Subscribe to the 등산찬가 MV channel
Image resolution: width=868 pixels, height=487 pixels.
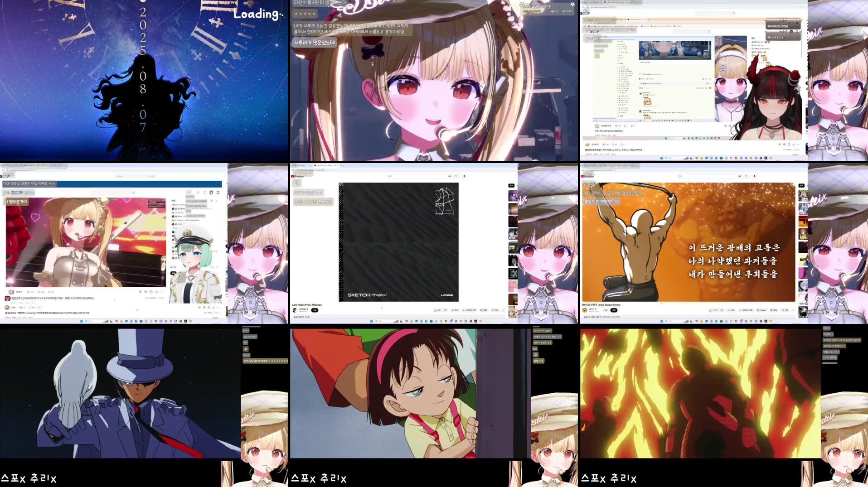pyautogui.click(x=614, y=310)
